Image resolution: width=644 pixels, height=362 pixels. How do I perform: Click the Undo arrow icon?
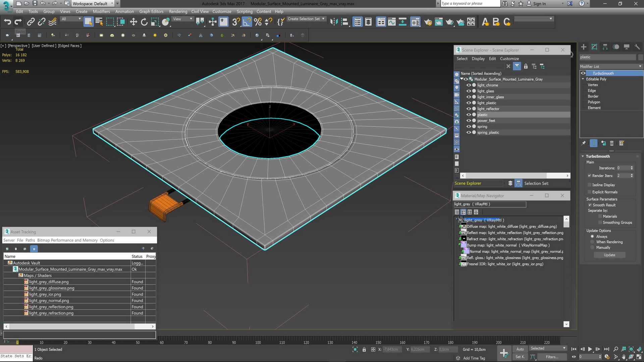coord(7,22)
